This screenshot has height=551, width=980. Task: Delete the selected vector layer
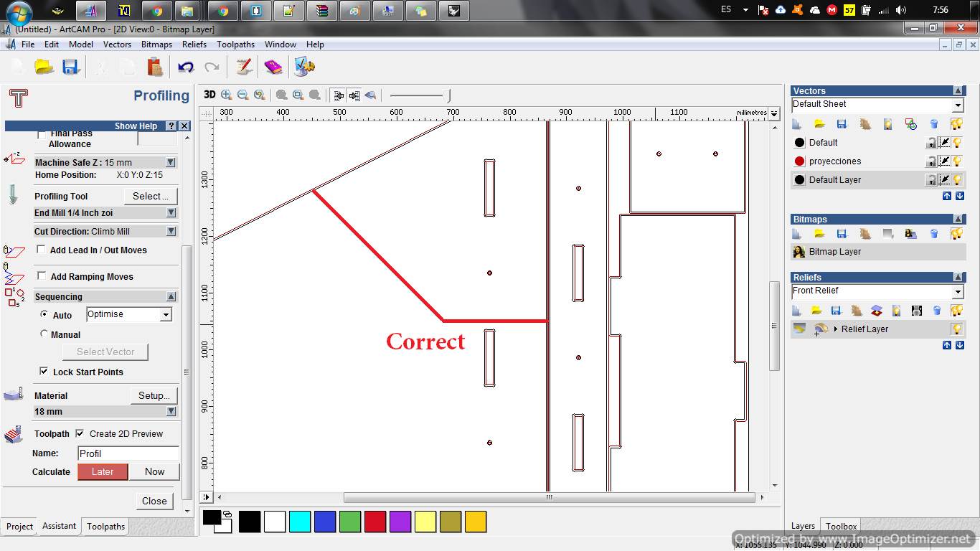point(934,124)
